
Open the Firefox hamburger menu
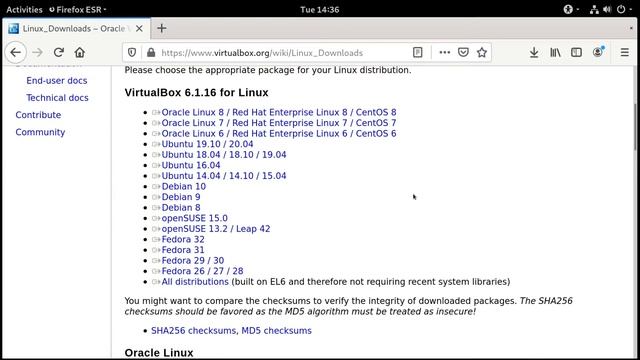(624, 52)
